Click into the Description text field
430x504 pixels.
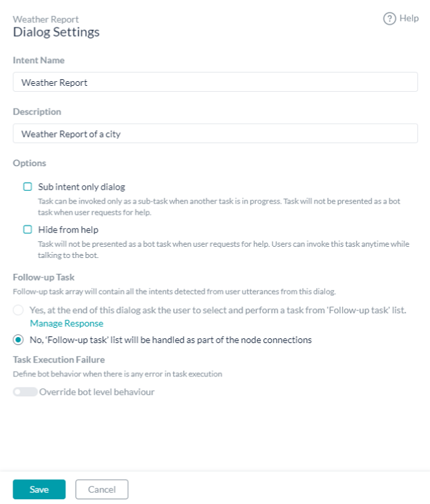point(215,133)
